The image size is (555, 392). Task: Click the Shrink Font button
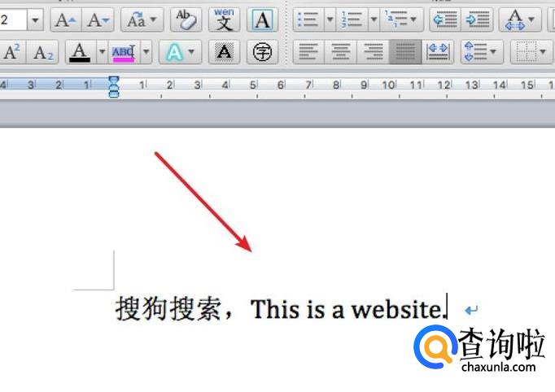[x=98, y=20]
